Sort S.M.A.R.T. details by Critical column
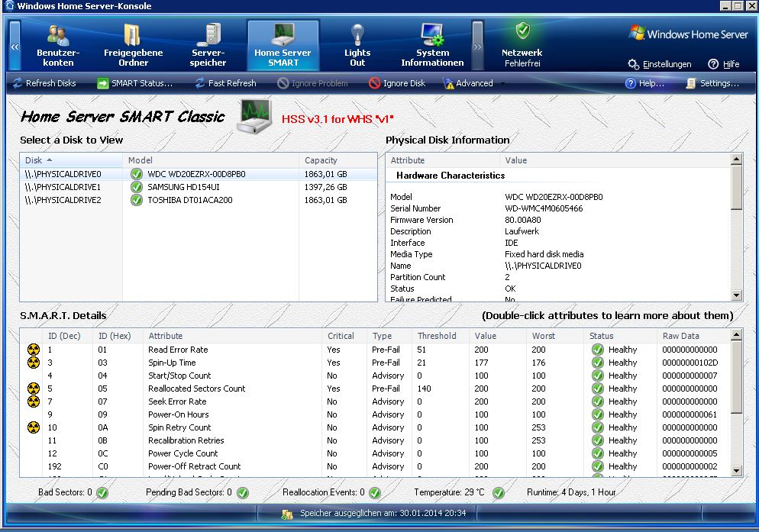Viewport: 759px width, 532px height. tap(344, 336)
